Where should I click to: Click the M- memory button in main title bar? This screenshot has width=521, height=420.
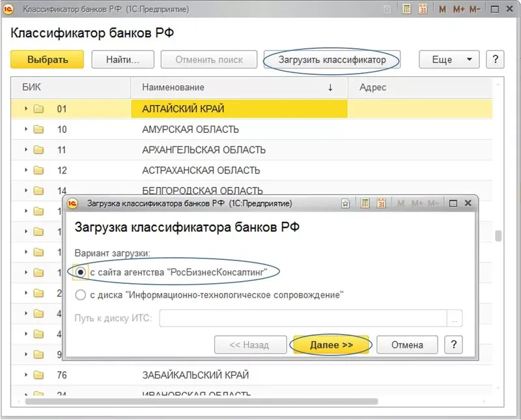pyautogui.click(x=475, y=9)
